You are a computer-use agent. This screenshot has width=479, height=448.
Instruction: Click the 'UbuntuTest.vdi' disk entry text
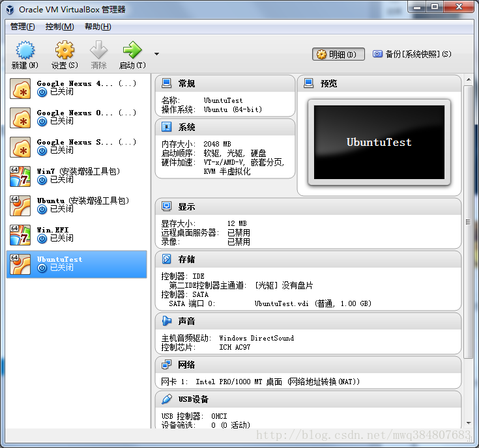282,303
